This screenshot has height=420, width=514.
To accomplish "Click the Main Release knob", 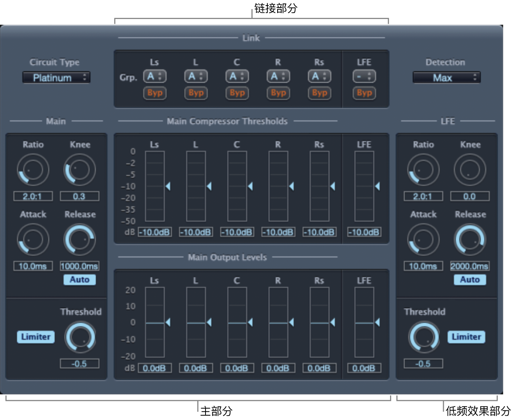I will coord(80,239).
